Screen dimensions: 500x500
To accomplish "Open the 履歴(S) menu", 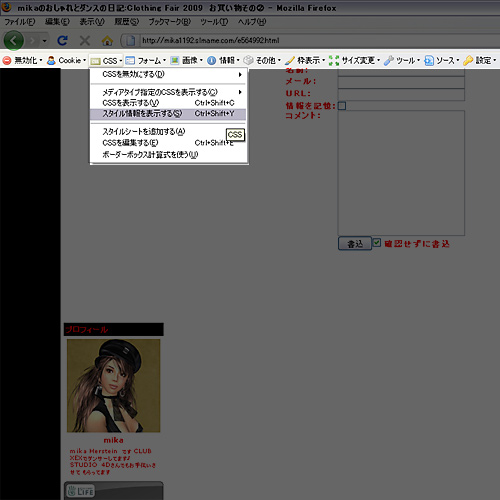I will [x=126, y=22].
